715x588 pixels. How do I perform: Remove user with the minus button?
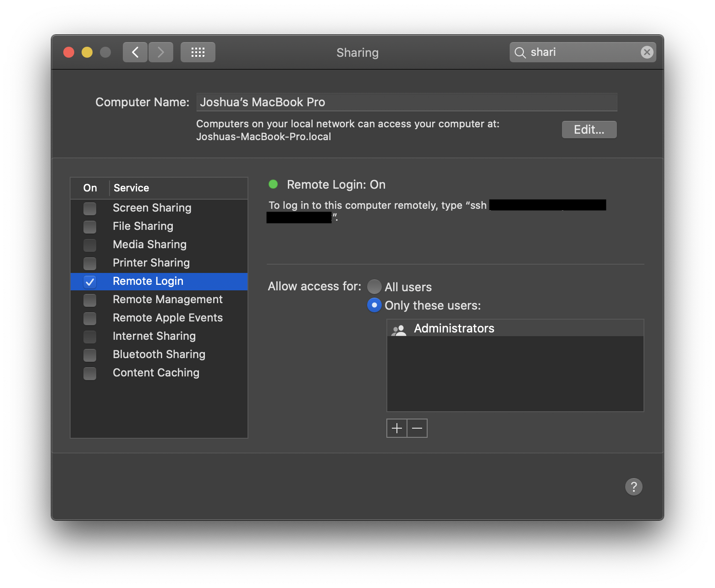(x=417, y=428)
